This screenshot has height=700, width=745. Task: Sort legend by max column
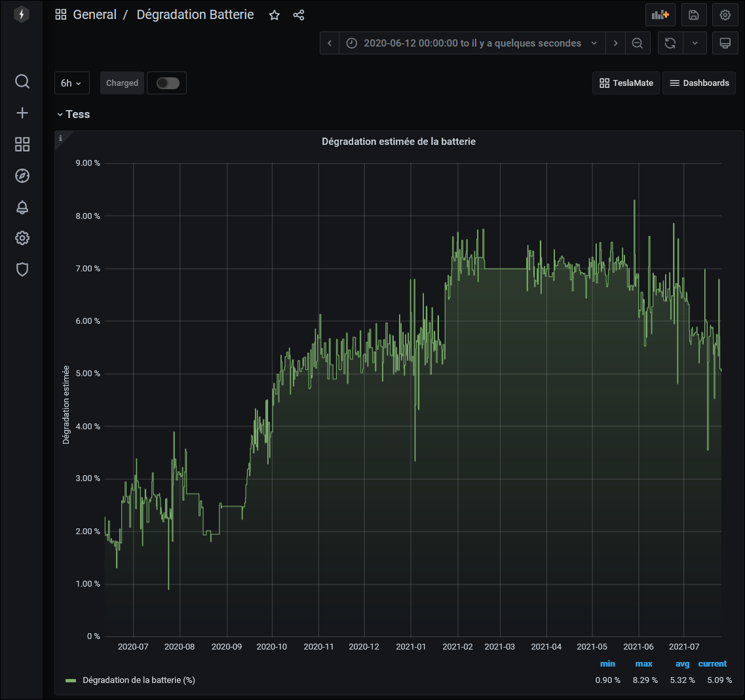(643, 664)
